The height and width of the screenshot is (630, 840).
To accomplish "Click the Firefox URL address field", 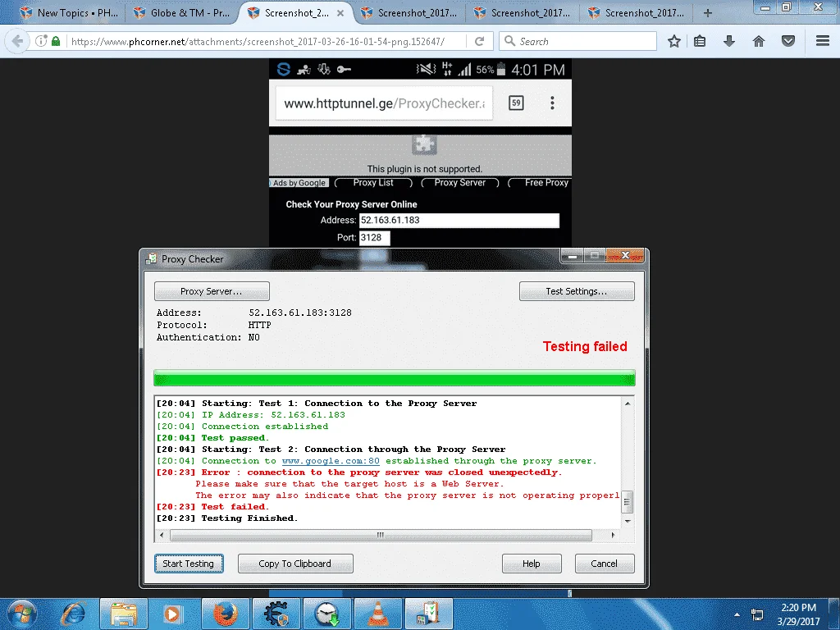I will [x=265, y=41].
